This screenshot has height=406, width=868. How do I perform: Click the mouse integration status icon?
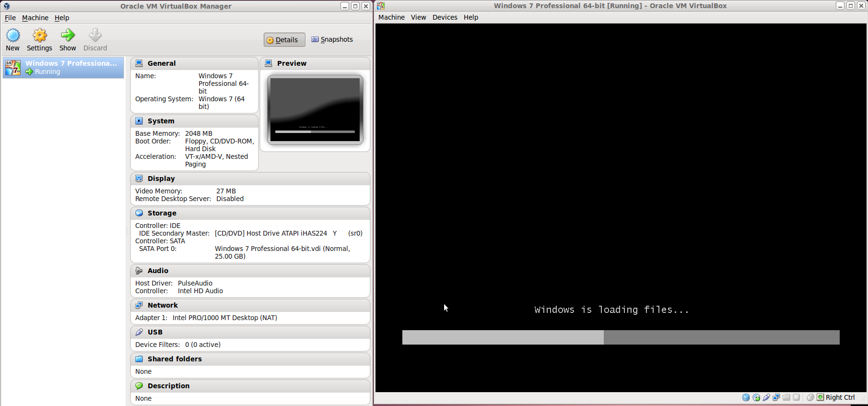810,397
